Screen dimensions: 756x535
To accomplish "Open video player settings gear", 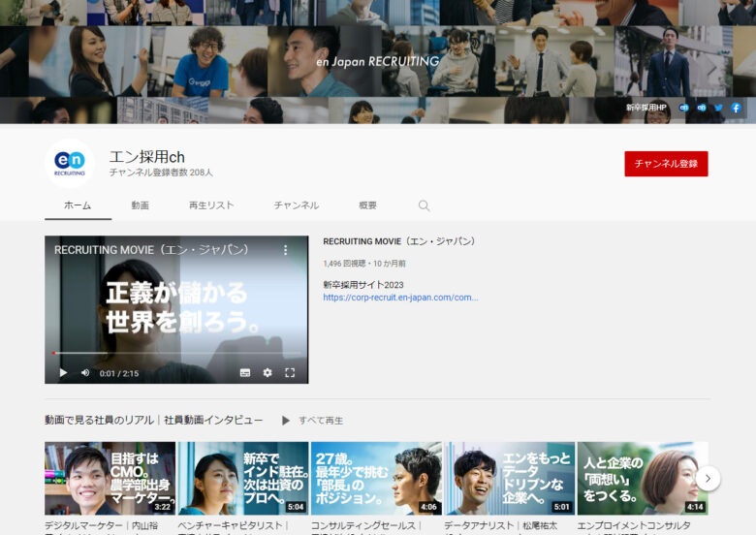I will pyautogui.click(x=268, y=372).
